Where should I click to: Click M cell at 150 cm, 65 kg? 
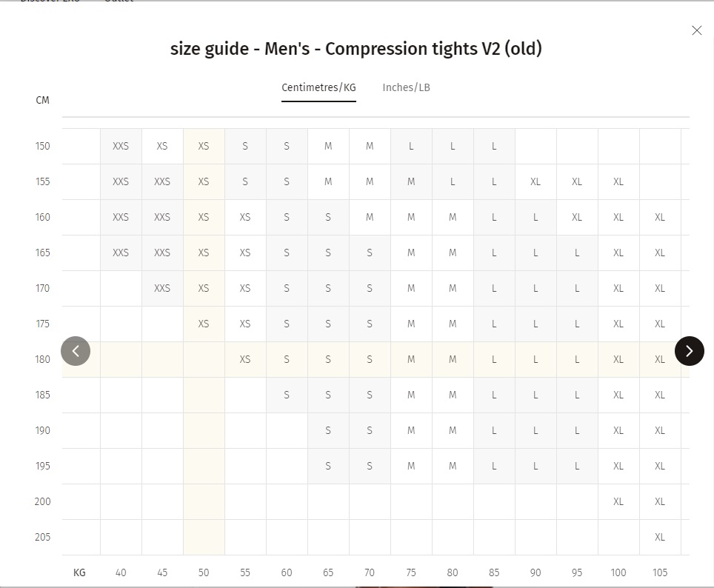click(328, 146)
